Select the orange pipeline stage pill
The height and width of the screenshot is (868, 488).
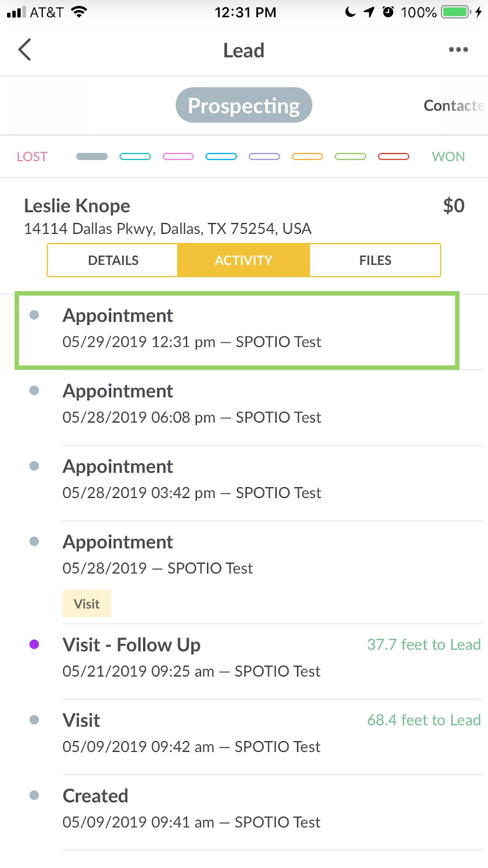pyautogui.click(x=307, y=157)
